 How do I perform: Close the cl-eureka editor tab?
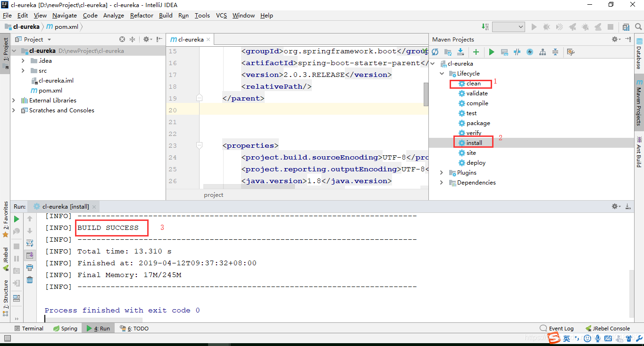(209, 40)
